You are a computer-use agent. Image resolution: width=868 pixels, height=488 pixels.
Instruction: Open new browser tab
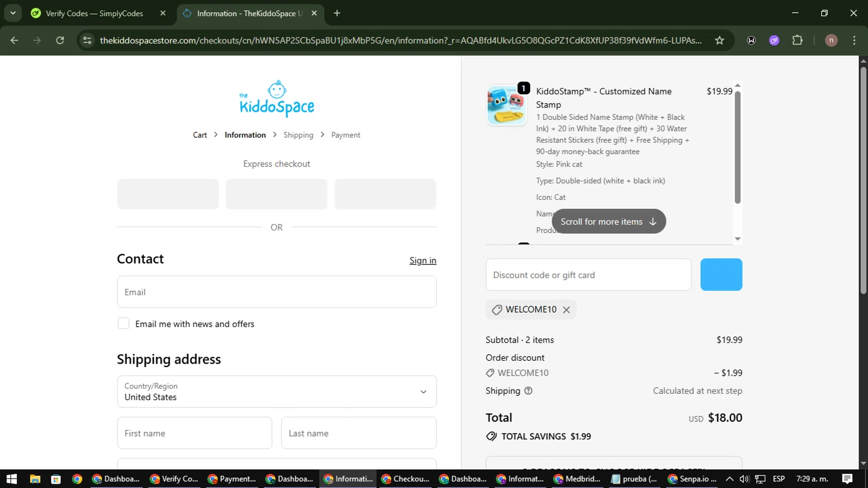337,13
